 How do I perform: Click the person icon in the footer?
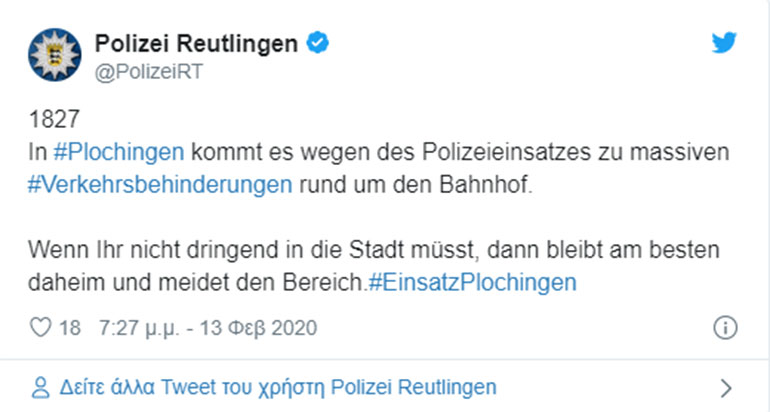coord(40,387)
